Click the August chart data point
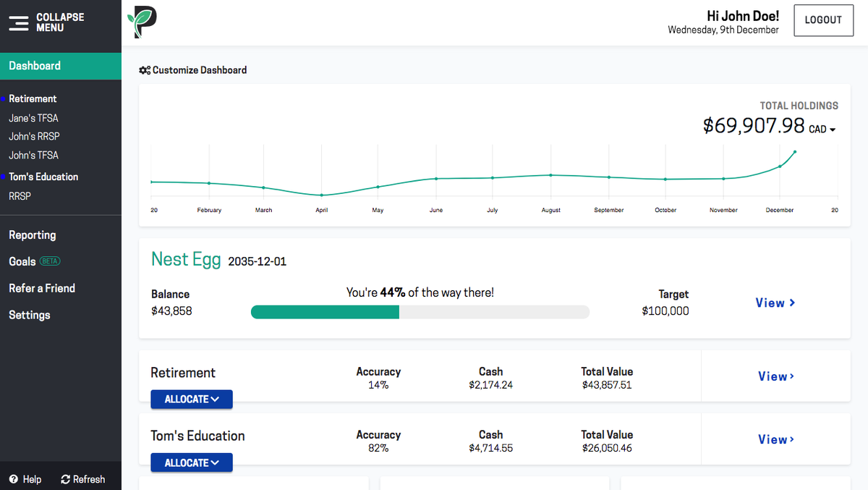Screen dimensions: 868x490 click(x=550, y=175)
